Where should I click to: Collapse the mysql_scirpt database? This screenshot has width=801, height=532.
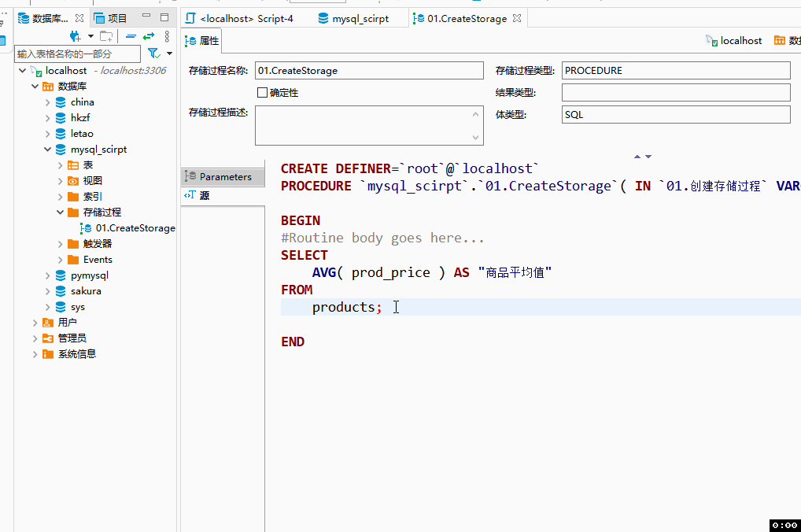coord(47,150)
